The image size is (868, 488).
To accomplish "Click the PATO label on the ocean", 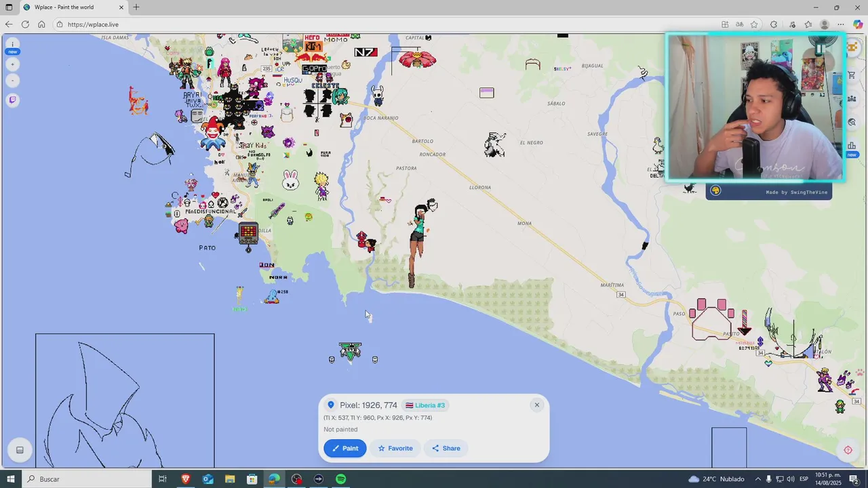I will click(x=208, y=248).
